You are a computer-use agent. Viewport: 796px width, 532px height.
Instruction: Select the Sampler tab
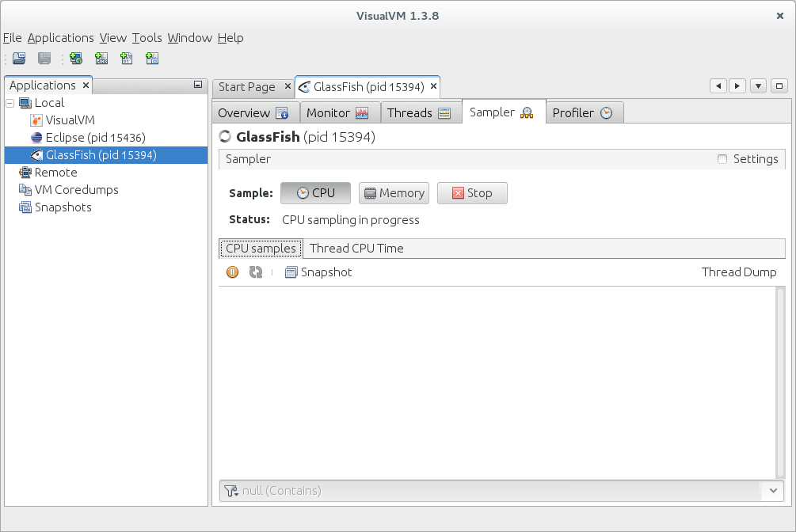(504, 112)
